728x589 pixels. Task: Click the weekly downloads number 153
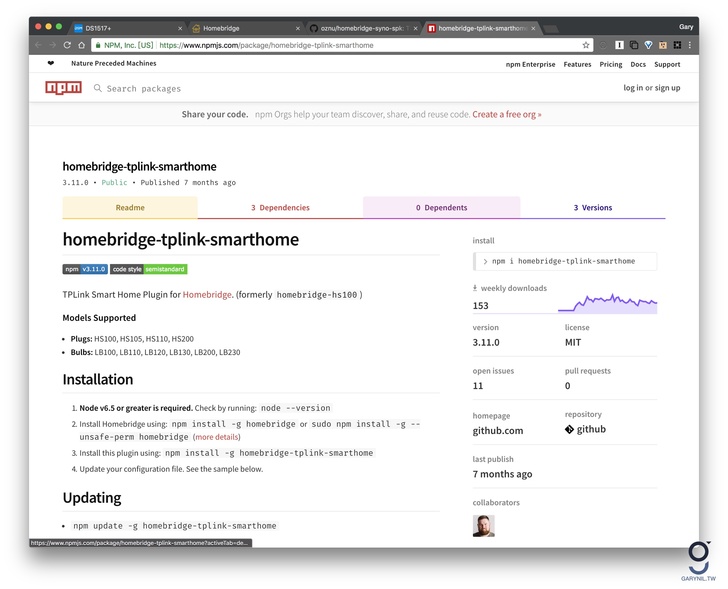[x=481, y=305]
